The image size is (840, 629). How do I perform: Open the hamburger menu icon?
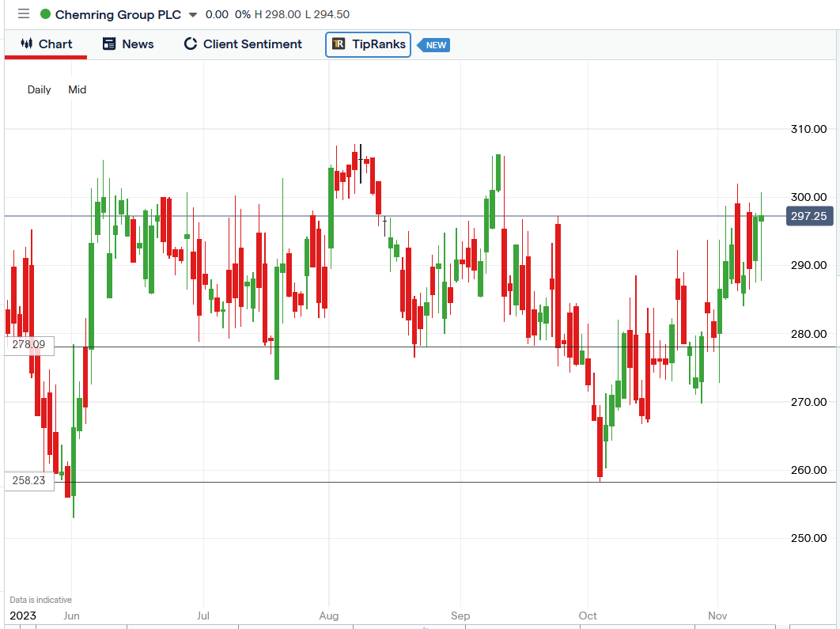click(24, 14)
